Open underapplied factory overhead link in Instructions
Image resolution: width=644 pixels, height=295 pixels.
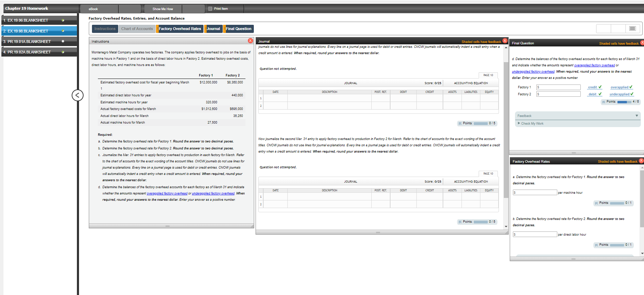(213, 193)
